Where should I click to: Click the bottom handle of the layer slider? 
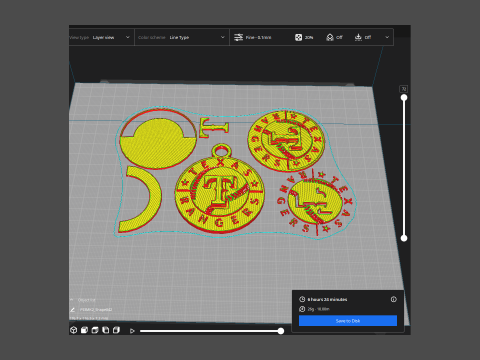(404, 238)
